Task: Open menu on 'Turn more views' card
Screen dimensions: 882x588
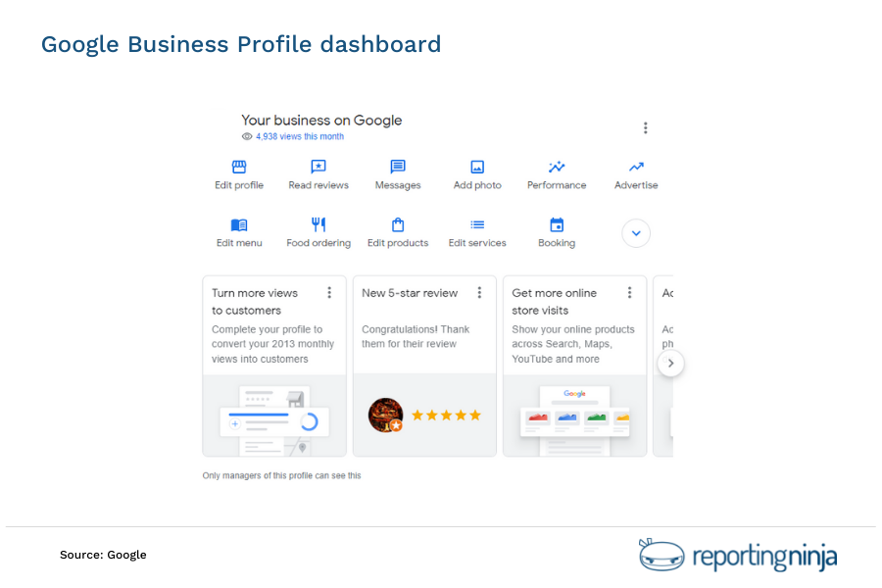Action: (329, 292)
